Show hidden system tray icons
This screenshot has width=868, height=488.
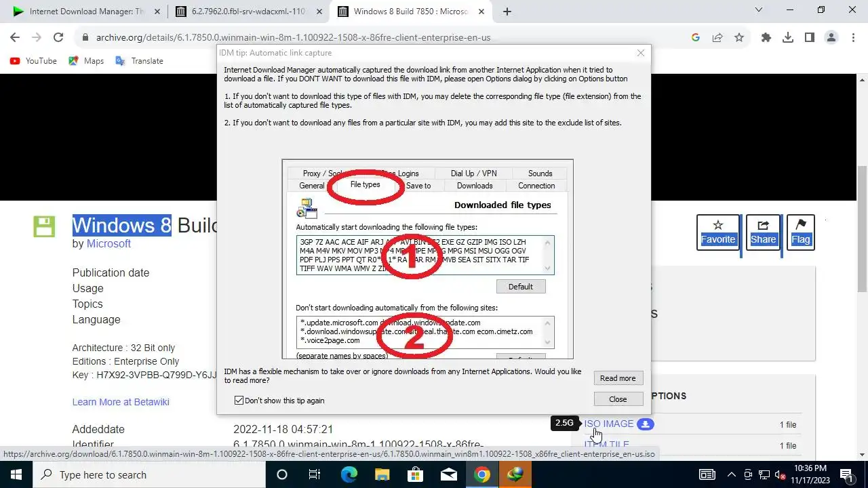click(732, 474)
